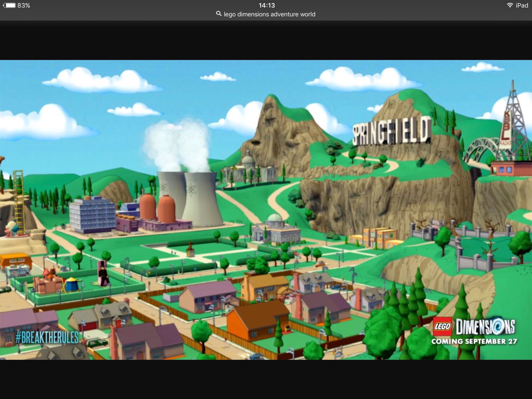Tap the iPad label in status bar
The image size is (532, 399).
522,5
